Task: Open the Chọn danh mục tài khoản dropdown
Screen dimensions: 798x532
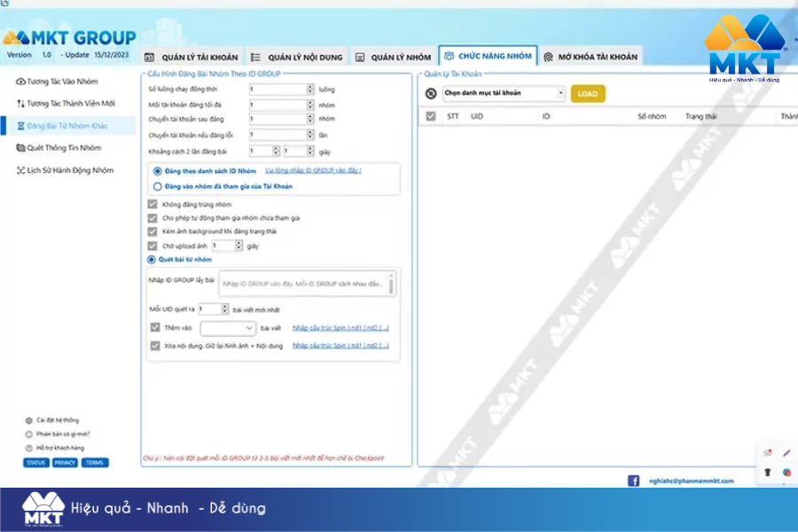Action: point(503,93)
